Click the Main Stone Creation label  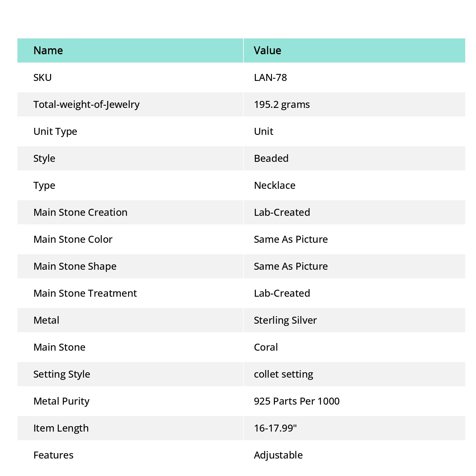tap(80, 212)
